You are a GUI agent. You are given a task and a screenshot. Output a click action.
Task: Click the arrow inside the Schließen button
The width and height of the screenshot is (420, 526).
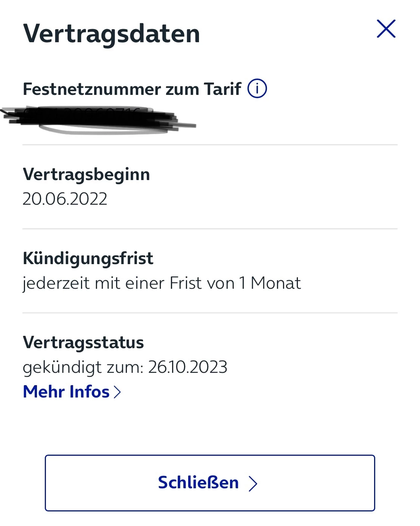253,483
